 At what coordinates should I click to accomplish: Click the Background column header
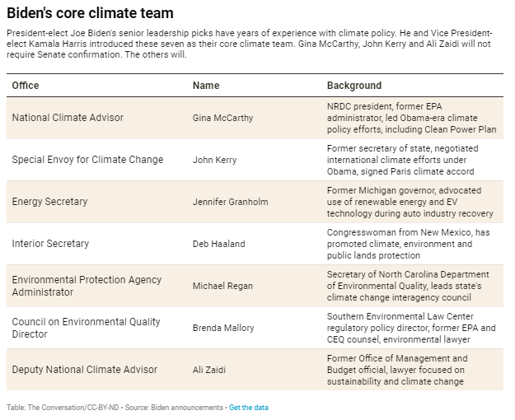tap(353, 86)
